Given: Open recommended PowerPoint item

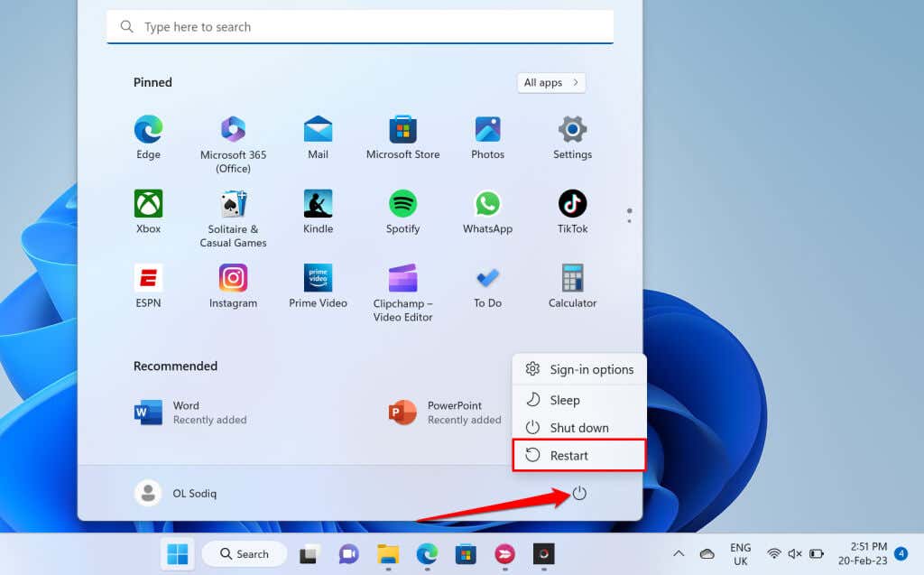Looking at the screenshot, I should 445,413.
